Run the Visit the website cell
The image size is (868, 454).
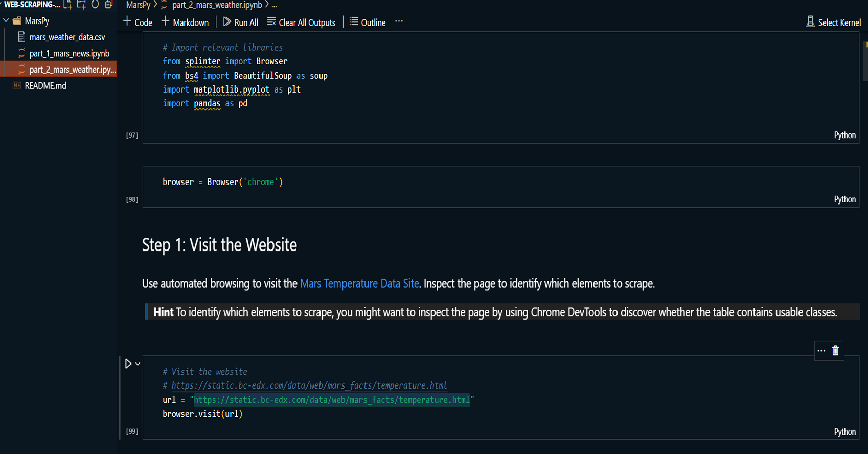pos(128,364)
